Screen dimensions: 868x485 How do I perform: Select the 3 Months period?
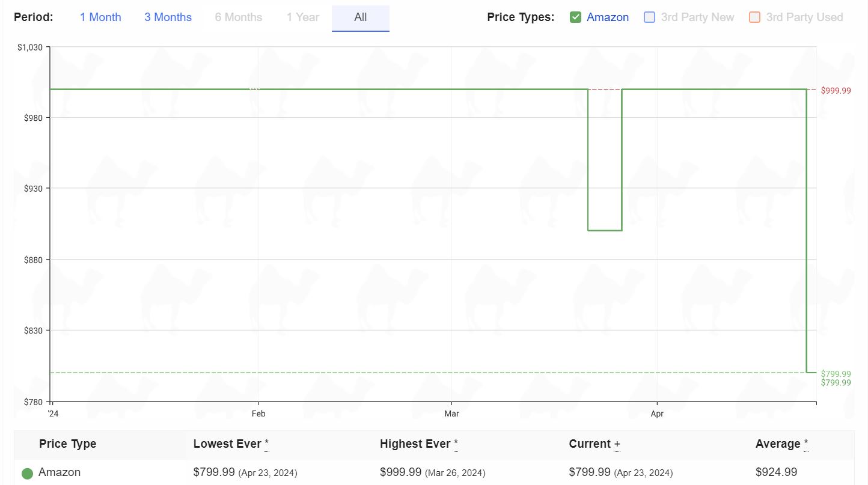[x=168, y=17]
